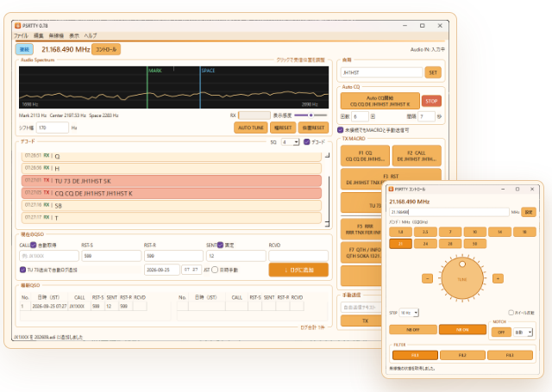Screen dimensions: 552x392
Task: Click decode row 'CQ CQ DE JH1HST JH1HST K'
Action: click(172, 193)
